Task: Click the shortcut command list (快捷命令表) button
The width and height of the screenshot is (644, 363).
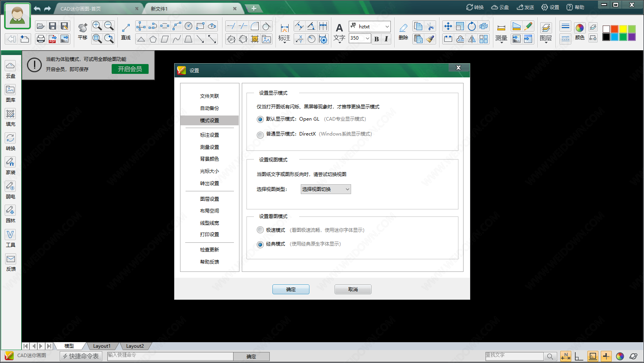Action: [81, 356]
